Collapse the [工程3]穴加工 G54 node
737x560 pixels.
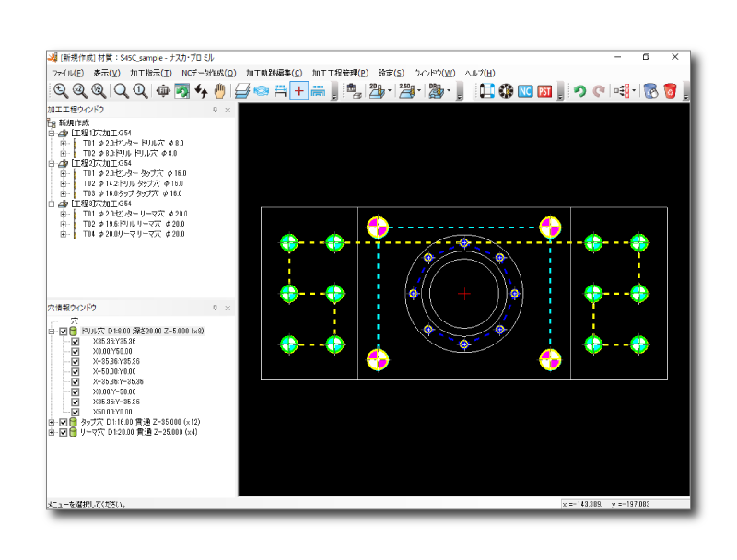(x=52, y=204)
